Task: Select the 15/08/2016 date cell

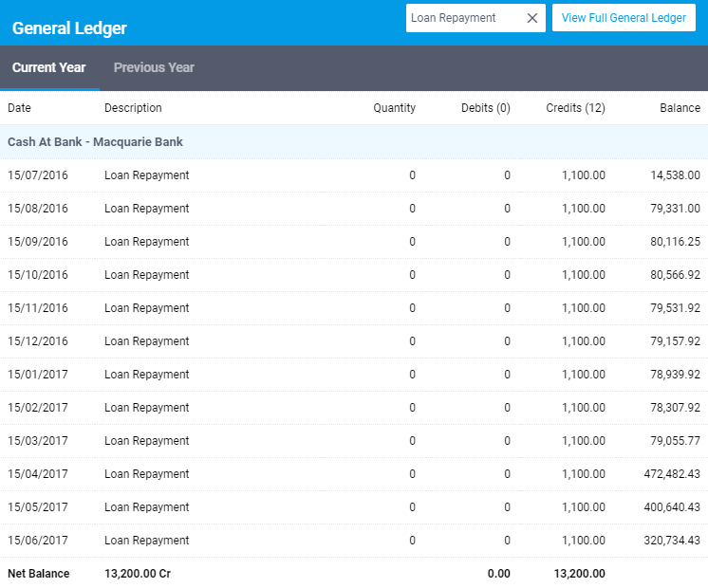Action: [38, 209]
